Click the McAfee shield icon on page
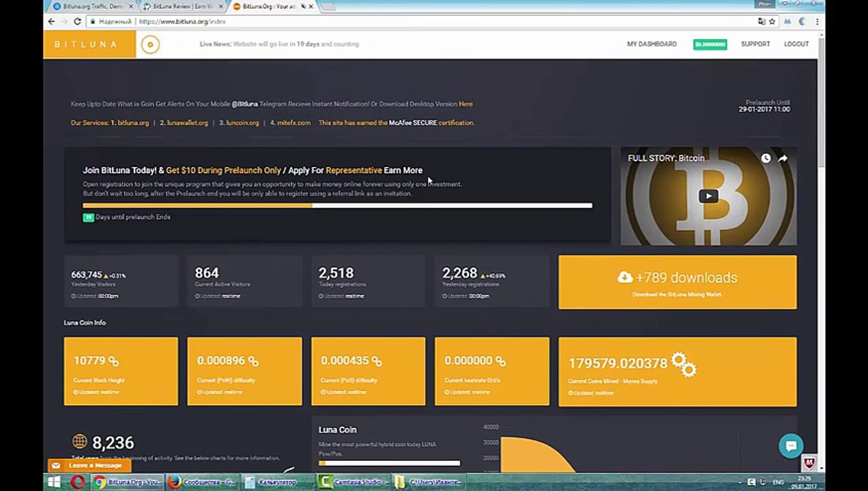This screenshot has height=491, width=868. 809,462
